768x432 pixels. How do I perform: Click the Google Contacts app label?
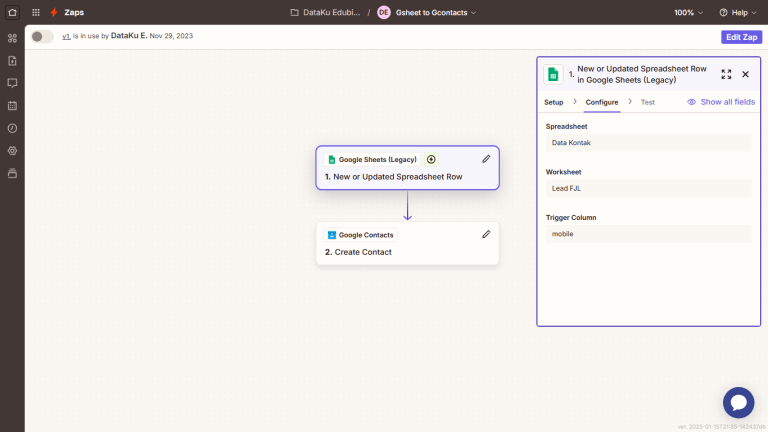coord(366,235)
